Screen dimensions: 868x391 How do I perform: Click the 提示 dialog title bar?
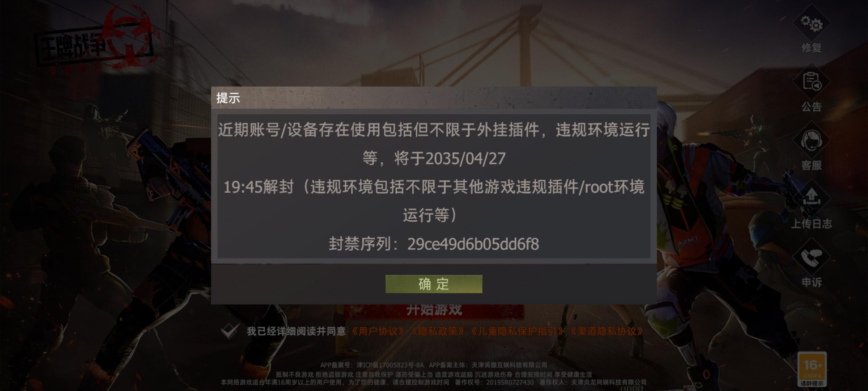click(434, 98)
